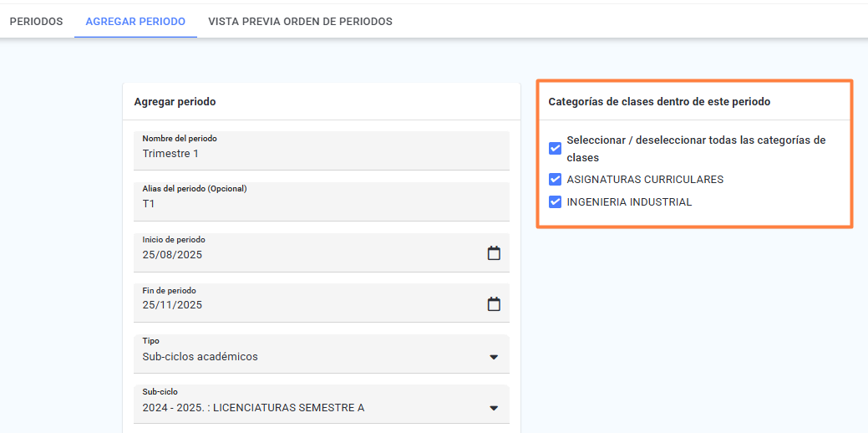The height and width of the screenshot is (433, 868).
Task: Select the AGREGAR PERIODO tab
Action: point(135,22)
